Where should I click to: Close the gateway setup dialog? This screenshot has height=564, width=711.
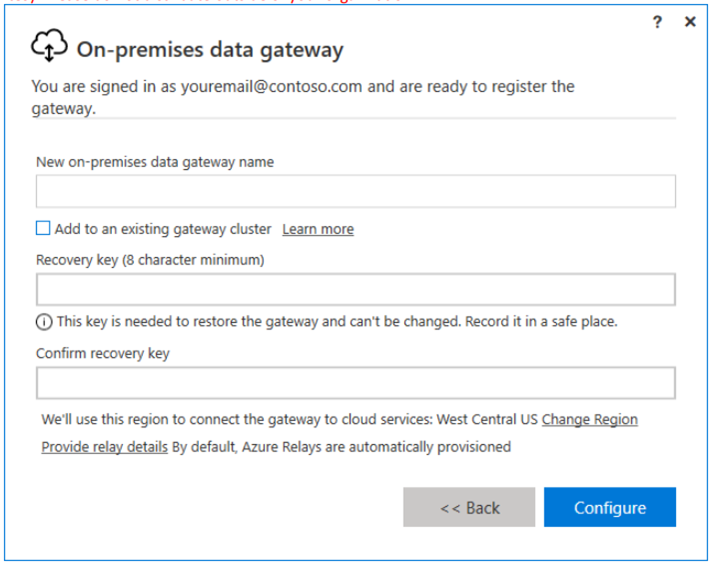[x=690, y=22]
